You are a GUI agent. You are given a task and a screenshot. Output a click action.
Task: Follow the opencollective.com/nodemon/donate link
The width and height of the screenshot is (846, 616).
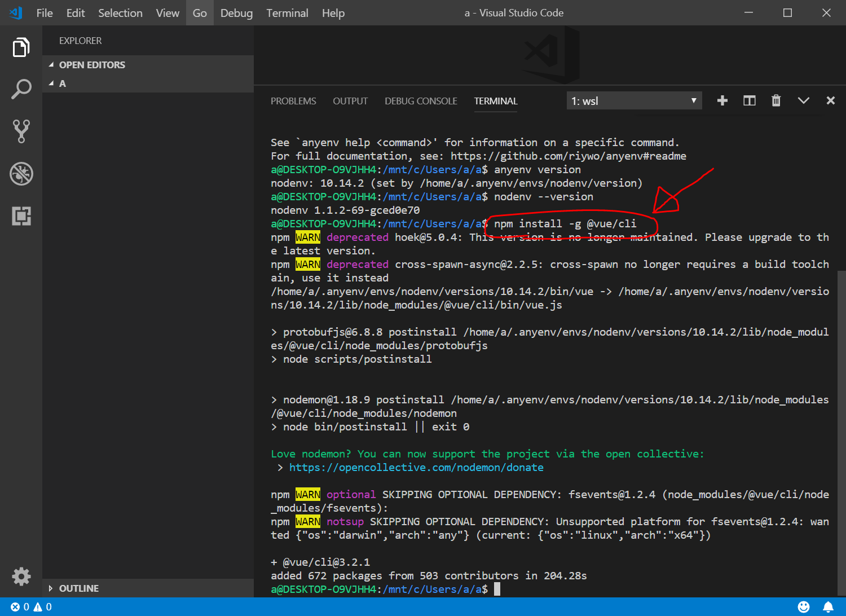(x=416, y=468)
